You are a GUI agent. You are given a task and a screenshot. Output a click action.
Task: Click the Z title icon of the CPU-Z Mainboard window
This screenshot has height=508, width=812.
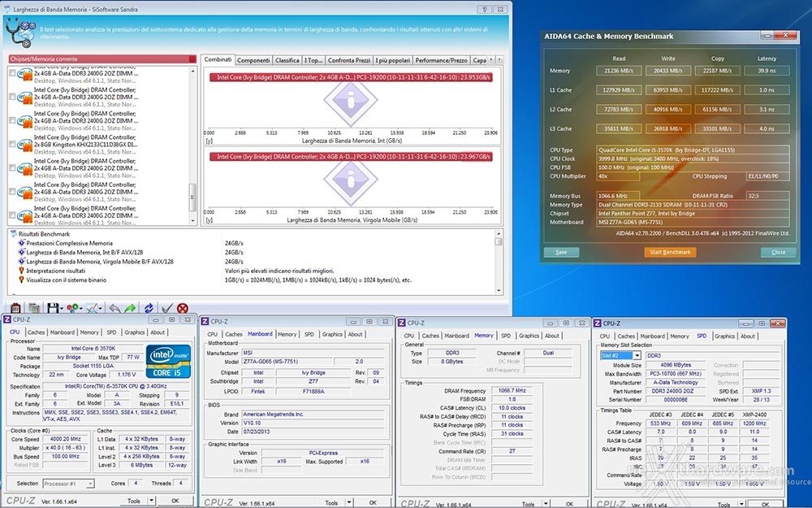(x=205, y=321)
